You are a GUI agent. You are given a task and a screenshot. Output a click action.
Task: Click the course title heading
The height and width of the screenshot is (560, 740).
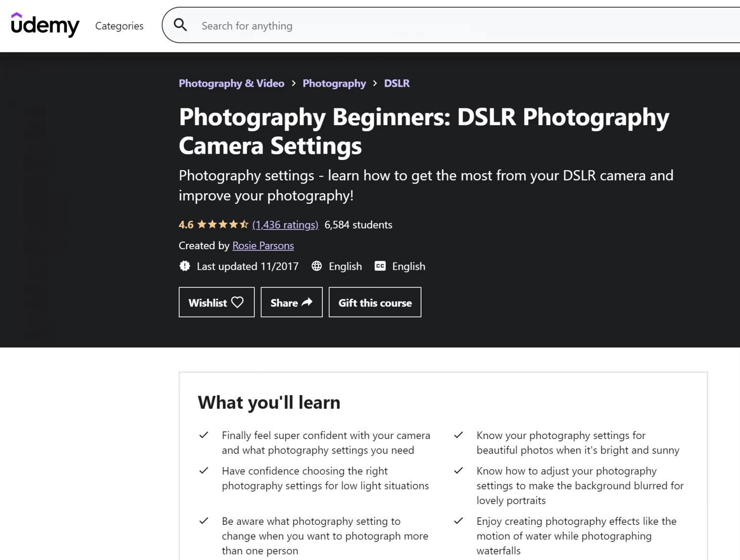pos(424,131)
